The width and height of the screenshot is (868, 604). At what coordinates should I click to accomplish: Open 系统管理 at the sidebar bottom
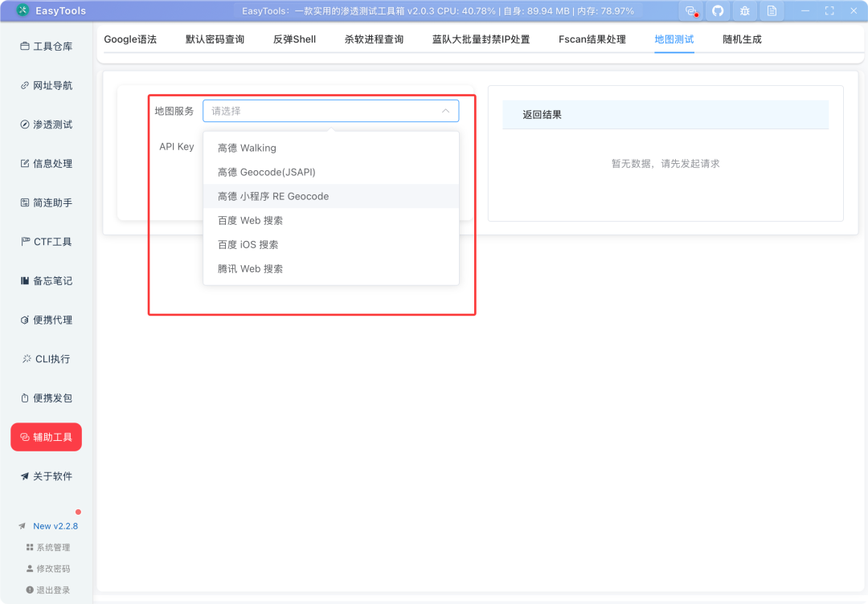pyautogui.click(x=48, y=548)
